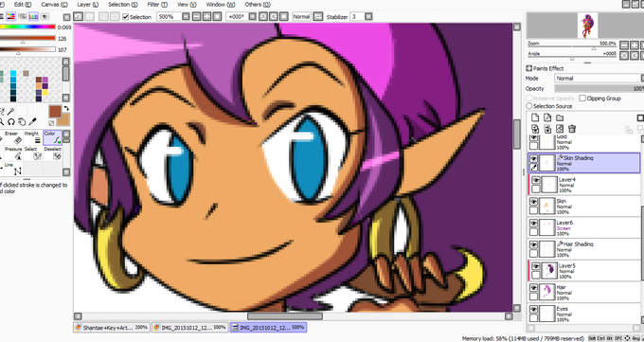Open the color panel options dropdown arrow
Viewport: 644px width, 342px height.
(x=66, y=17)
